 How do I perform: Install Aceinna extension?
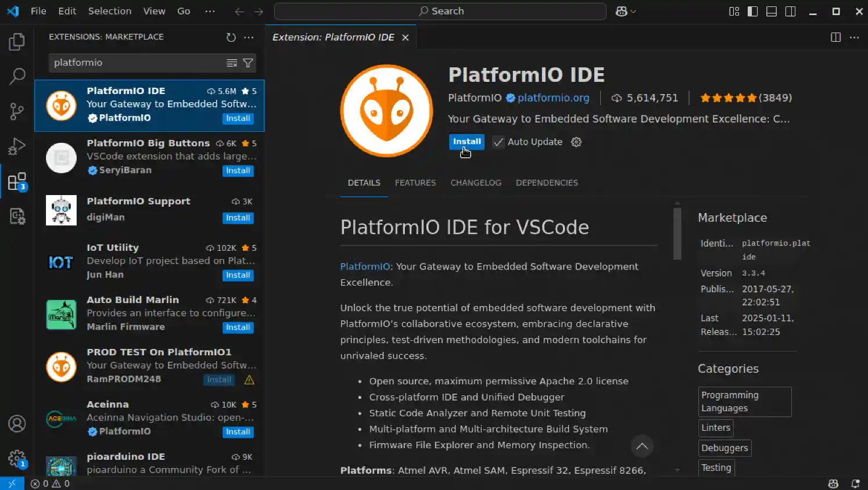[238, 432]
